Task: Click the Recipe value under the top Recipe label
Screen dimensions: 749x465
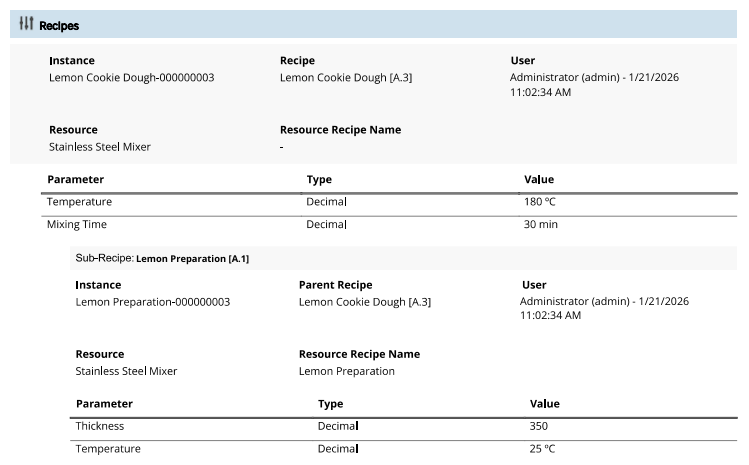Action: coord(341,77)
